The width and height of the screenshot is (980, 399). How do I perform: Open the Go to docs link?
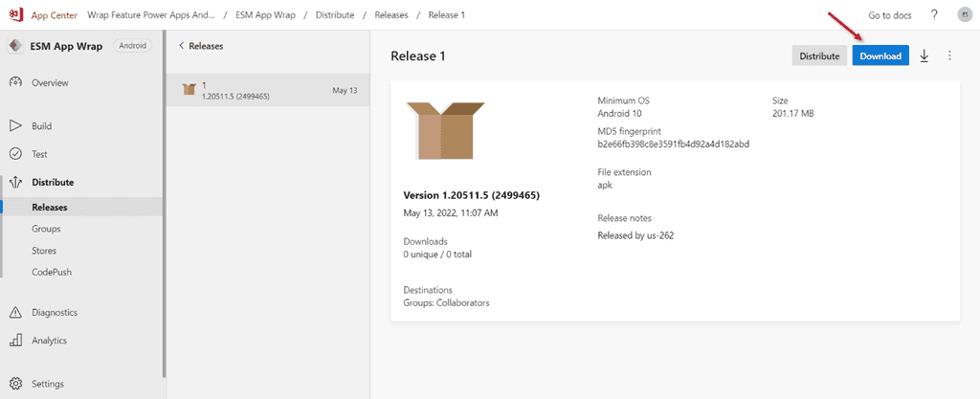coord(890,15)
